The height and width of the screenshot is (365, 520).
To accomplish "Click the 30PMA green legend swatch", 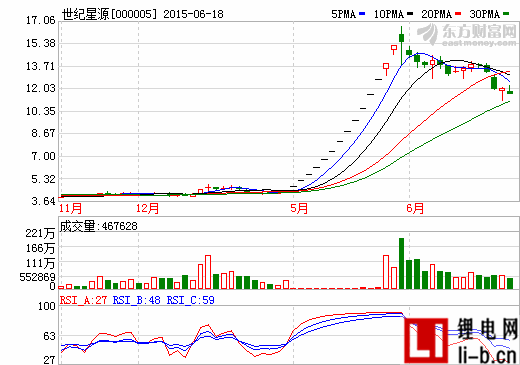I will click(506, 14).
